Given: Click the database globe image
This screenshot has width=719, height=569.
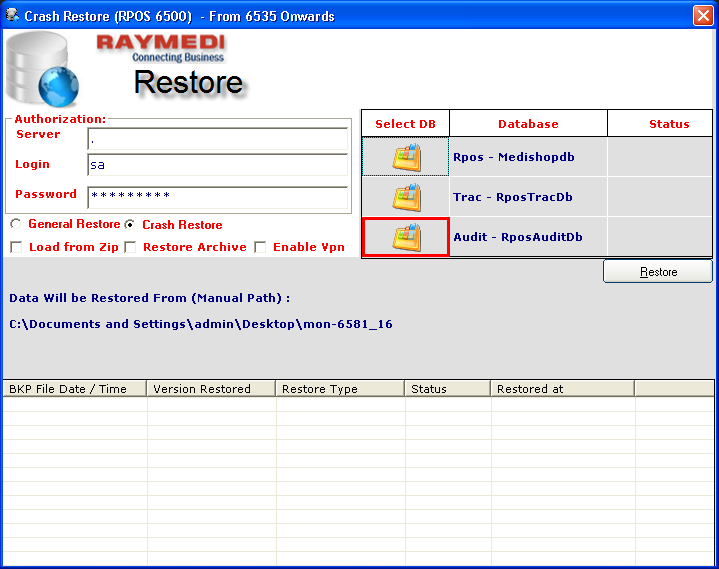Looking at the screenshot, I should pyautogui.click(x=42, y=69).
